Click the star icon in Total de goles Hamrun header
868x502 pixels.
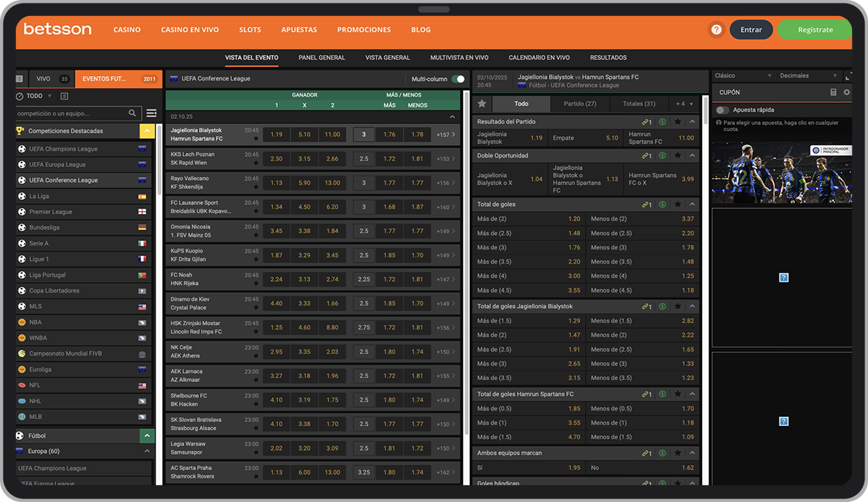pyautogui.click(x=677, y=395)
